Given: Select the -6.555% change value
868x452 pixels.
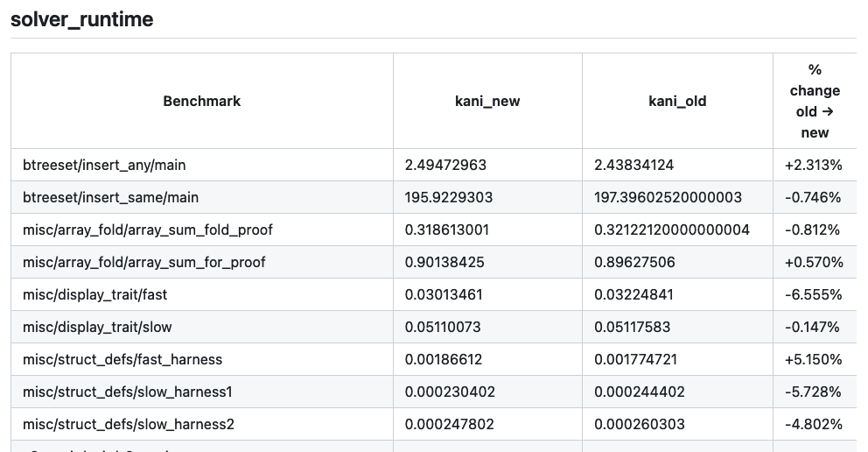Looking at the screenshot, I should click(813, 294).
